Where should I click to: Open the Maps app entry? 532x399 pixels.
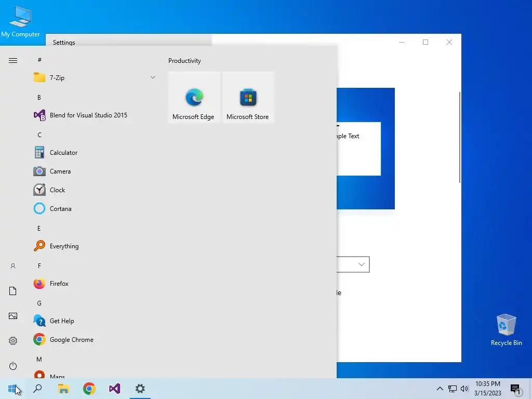pyautogui.click(x=95, y=375)
